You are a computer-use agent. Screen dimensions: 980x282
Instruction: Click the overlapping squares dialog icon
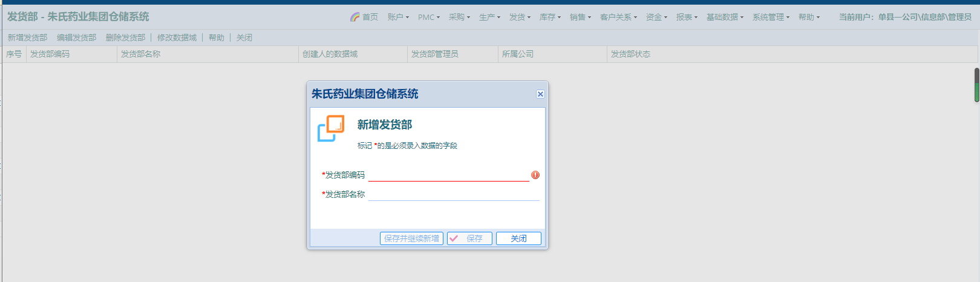331,128
